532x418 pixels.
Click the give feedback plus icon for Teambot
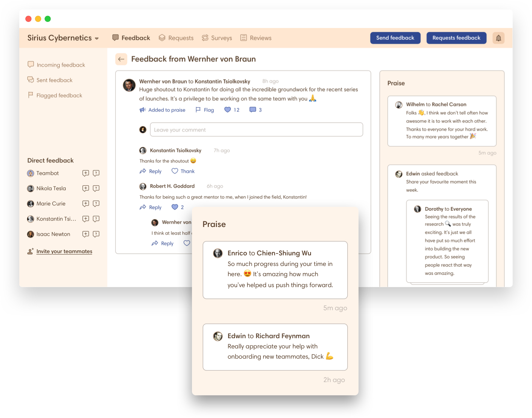pos(86,173)
